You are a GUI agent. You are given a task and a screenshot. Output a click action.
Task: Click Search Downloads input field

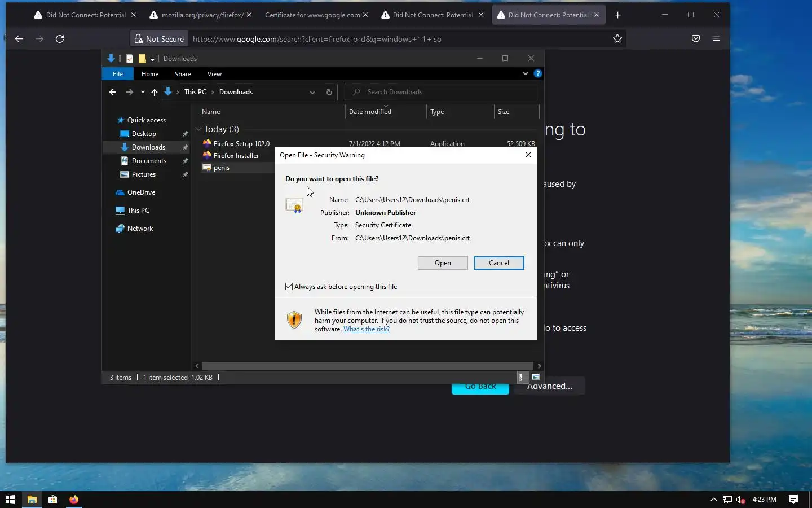point(441,92)
